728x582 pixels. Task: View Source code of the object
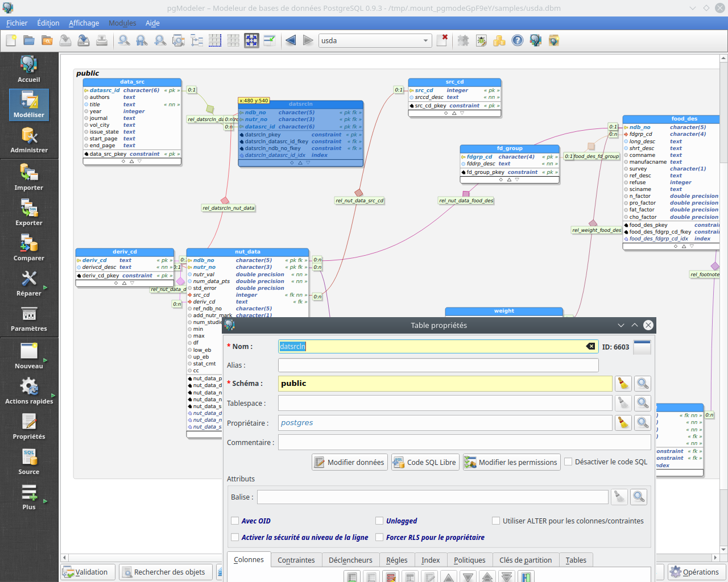click(29, 462)
